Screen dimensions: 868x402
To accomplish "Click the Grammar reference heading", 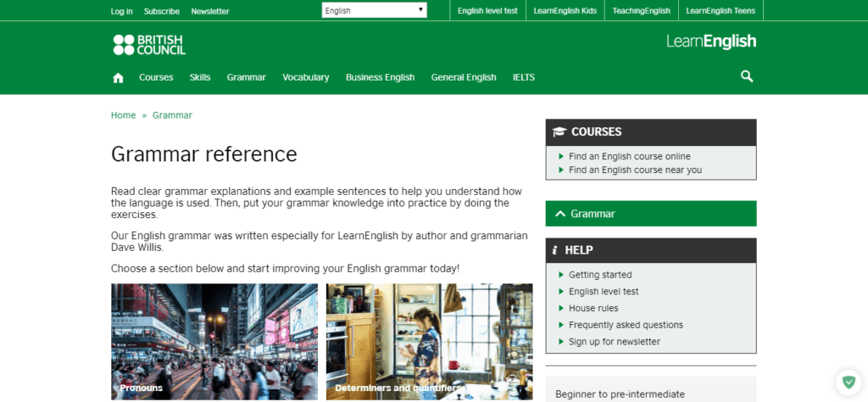I will [x=204, y=154].
